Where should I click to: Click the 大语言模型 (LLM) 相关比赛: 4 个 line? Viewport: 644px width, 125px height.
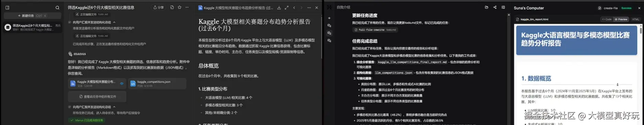pyautogui.click(x=229, y=98)
